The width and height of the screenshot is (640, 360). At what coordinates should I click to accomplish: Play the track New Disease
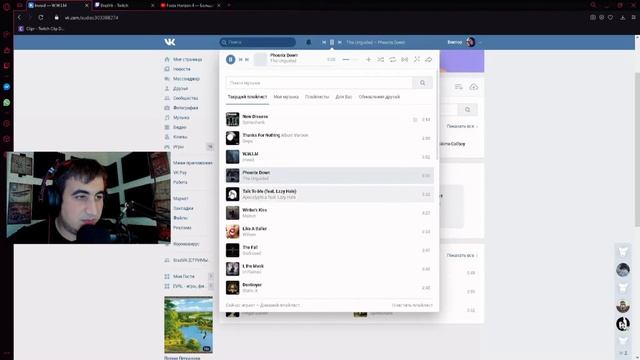pyautogui.click(x=329, y=119)
